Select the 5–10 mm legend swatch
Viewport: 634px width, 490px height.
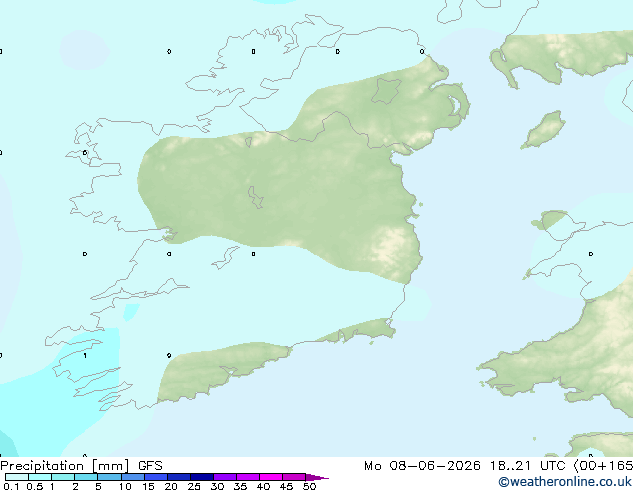(x=109, y=477)
